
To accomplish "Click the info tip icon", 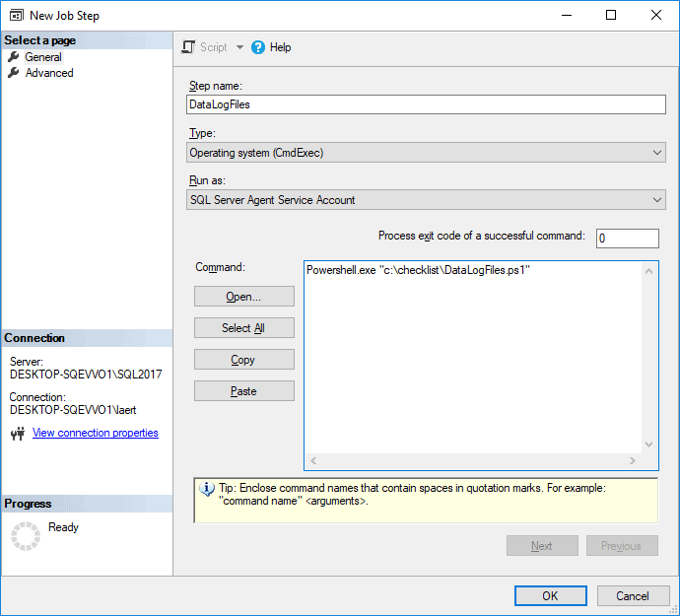I will tap(206, 489).
